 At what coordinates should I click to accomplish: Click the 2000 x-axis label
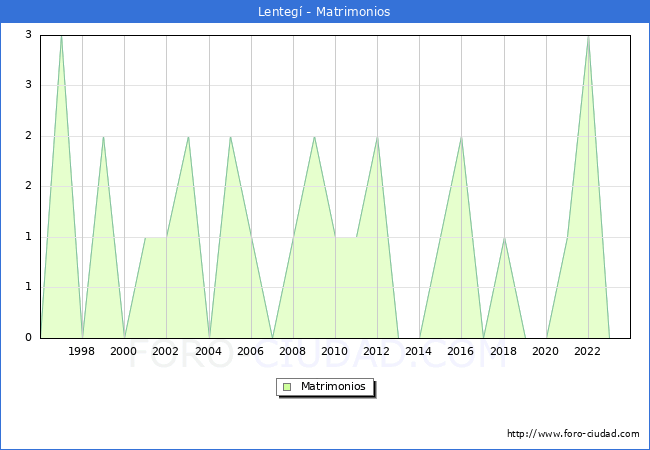123,351
